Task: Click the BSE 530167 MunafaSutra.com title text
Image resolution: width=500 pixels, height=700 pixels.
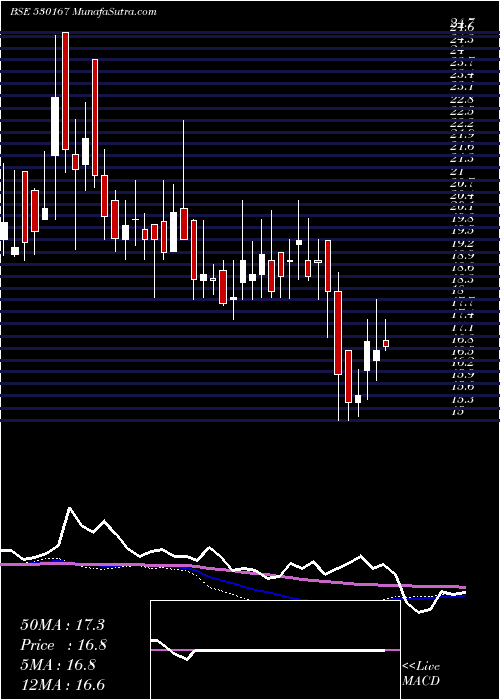Action: coord(83,12)
